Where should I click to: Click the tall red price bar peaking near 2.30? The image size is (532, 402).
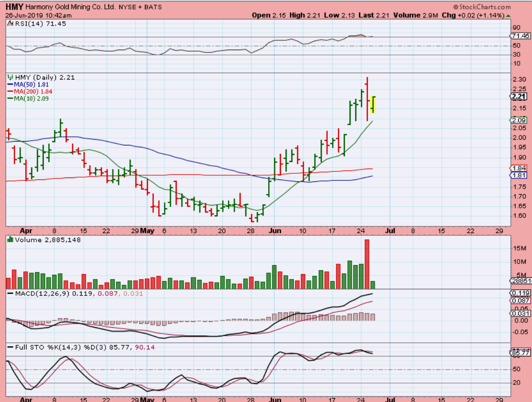coord(368,99)
